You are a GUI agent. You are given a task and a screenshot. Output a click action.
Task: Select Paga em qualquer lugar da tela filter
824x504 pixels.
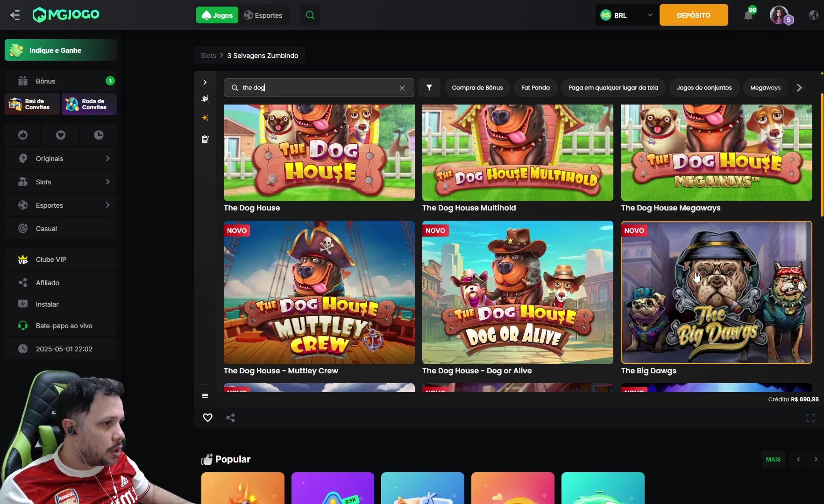coord(613,88)
